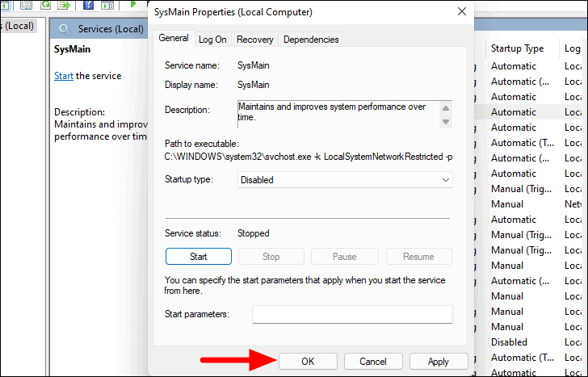Image resolution: width=588 pixels, height=377 pixels.
Task: Select the (Local) node in the console tree
Action: [x=17, y=26]
